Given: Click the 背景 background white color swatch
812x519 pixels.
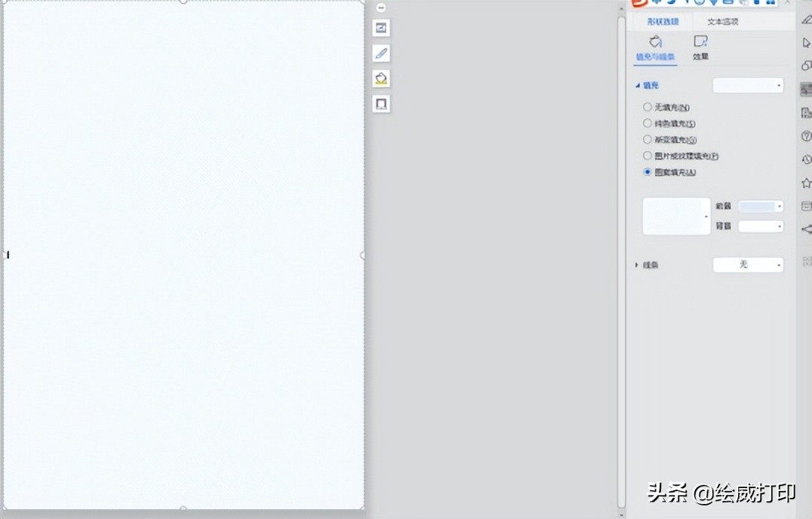Looking at the screenshot, I should [757, 226].
